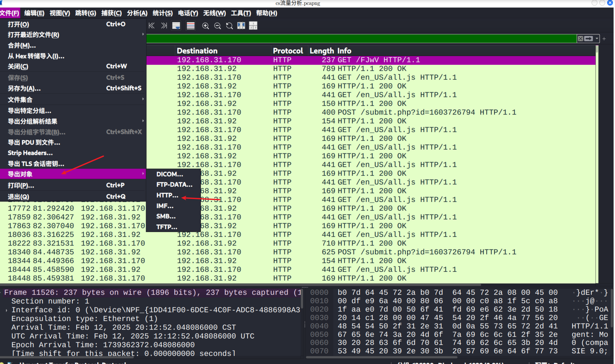Add filter button with plus sign
The height and width of the screenshot is (364, 615).
tap(604, 39)
